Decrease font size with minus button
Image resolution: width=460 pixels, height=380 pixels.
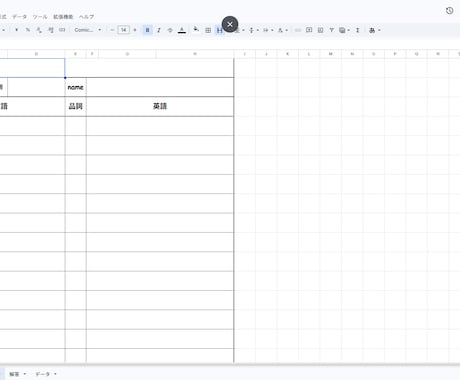click(112, 30)
